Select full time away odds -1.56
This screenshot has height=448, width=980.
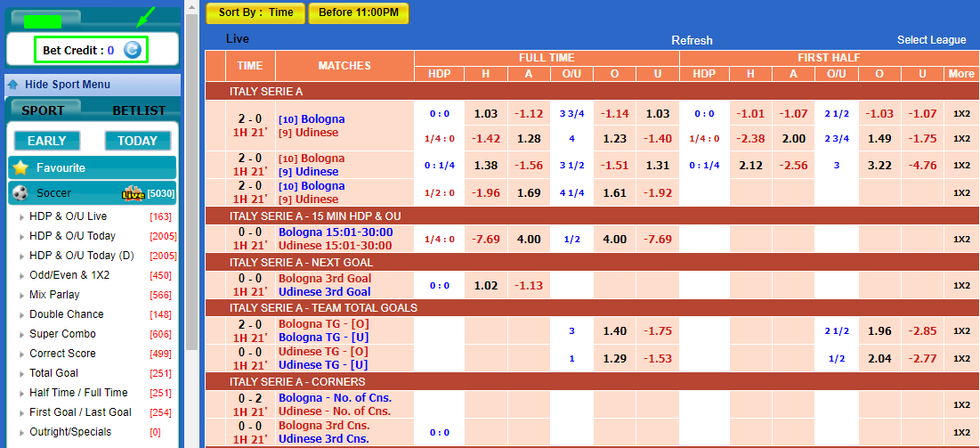(529, 165)
